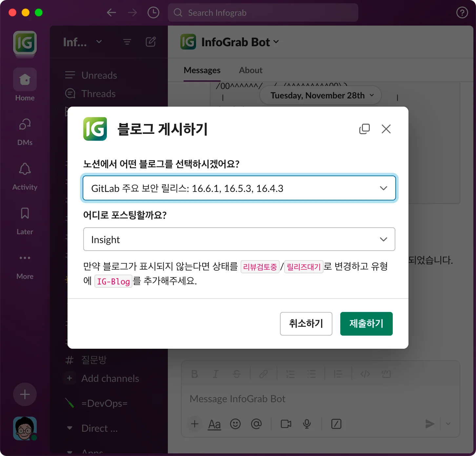
Task: Select the Messages tab
Action: click(x=202, y=70)
